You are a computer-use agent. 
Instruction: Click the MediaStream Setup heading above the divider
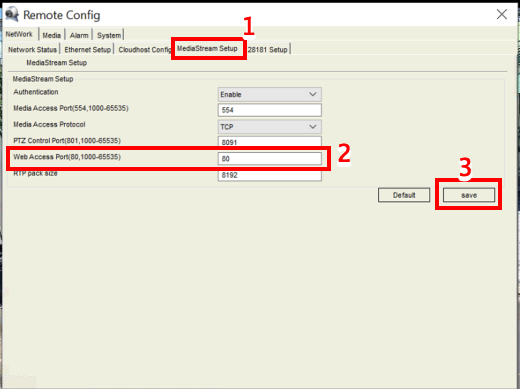[x=57, y=63]
